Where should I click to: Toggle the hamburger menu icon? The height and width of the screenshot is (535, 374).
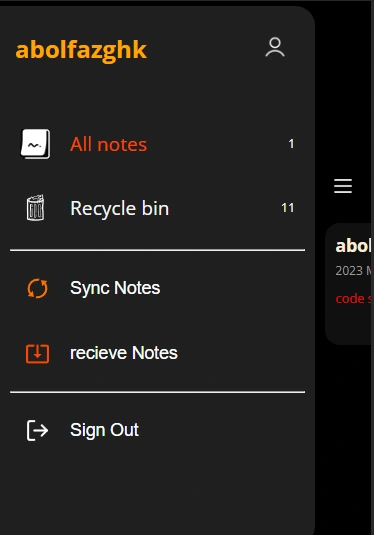tap(343, 186)
